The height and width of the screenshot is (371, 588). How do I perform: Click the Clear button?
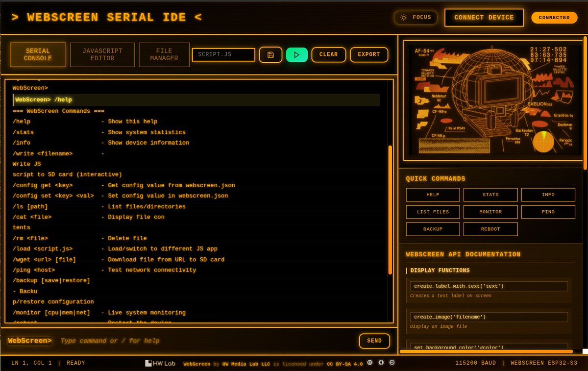click(x=329, y=54)
